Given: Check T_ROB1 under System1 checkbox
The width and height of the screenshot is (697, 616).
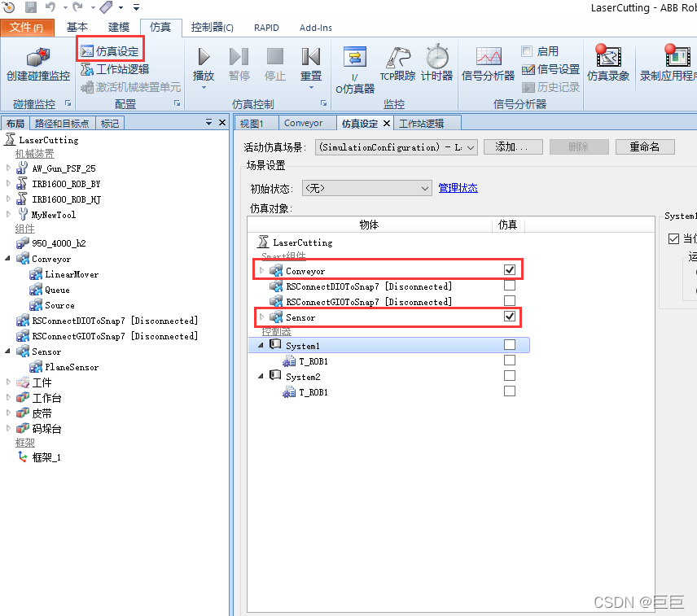Looking at the screenshot, I should (x=510, y=360).
